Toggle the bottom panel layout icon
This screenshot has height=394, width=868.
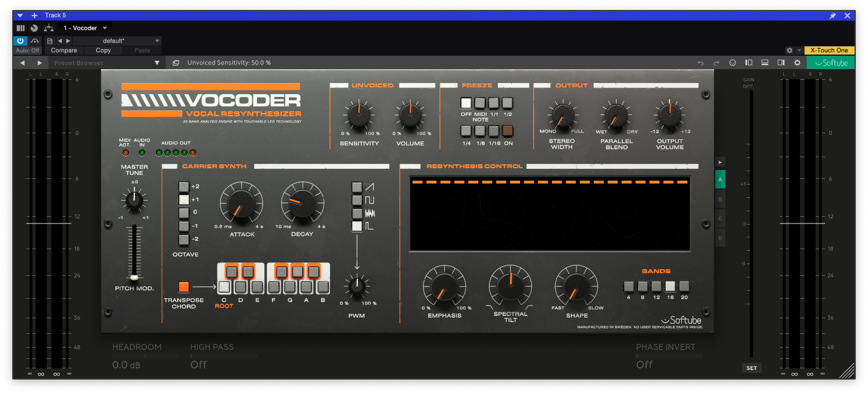(x=765, y=63)
